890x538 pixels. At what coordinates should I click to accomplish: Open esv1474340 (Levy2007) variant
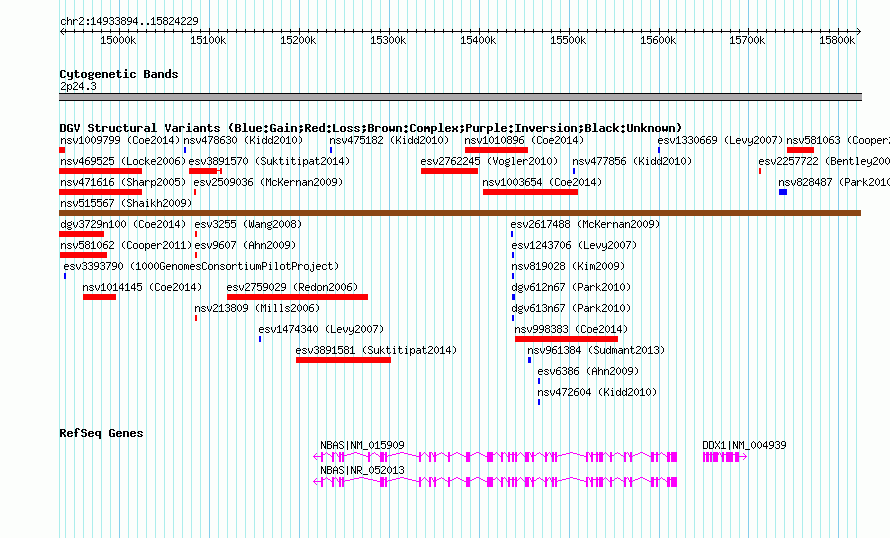pyautogui.click(x=321, y=329)
